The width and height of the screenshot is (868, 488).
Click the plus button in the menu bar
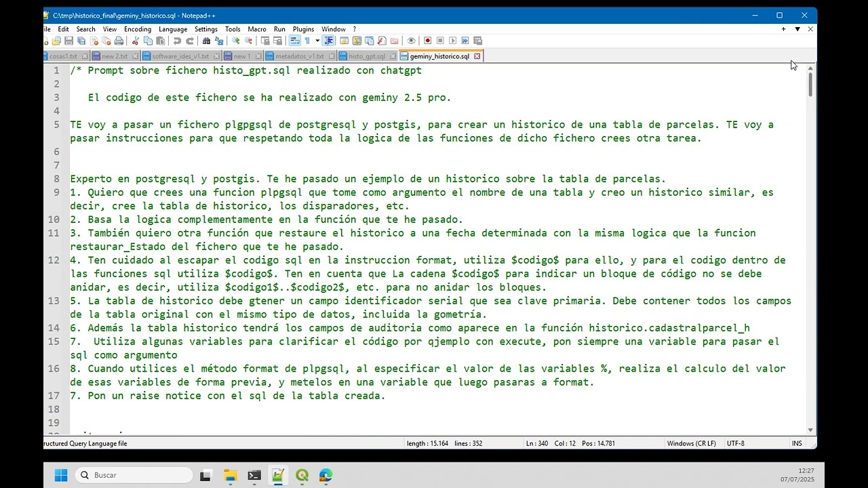coord(783,29)
